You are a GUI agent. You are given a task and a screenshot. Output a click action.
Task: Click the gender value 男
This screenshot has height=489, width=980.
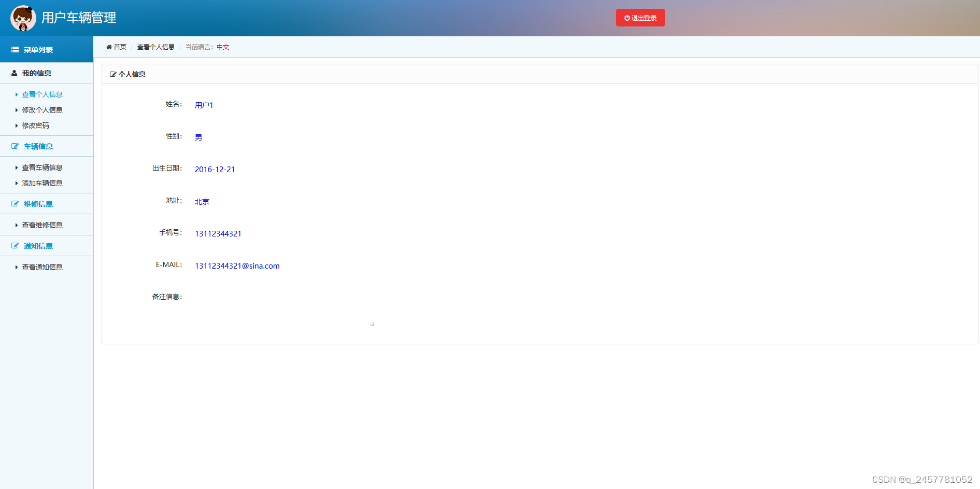pos(198,137)
